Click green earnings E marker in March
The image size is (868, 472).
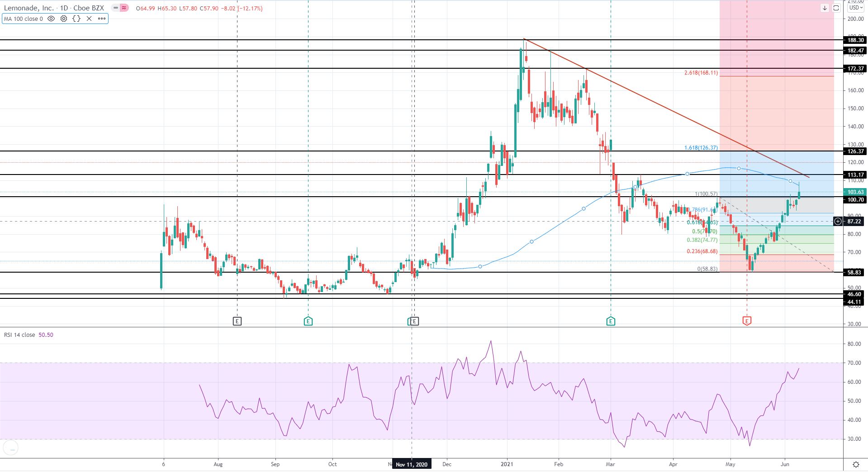tap(611, 321)
